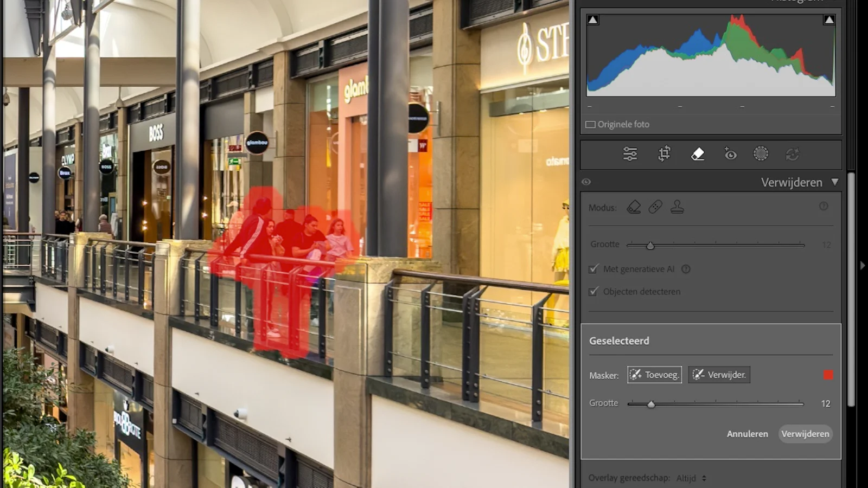Click the Annuleren button
The width and height of the screenshot is (868, 488).
[x=747, y=434]
